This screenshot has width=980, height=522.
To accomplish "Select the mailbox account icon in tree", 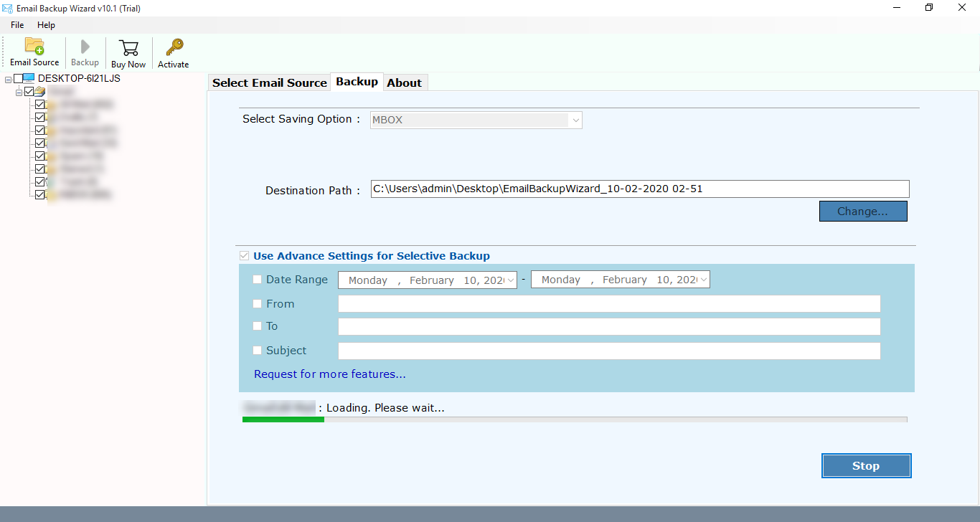I will point(40,92).
